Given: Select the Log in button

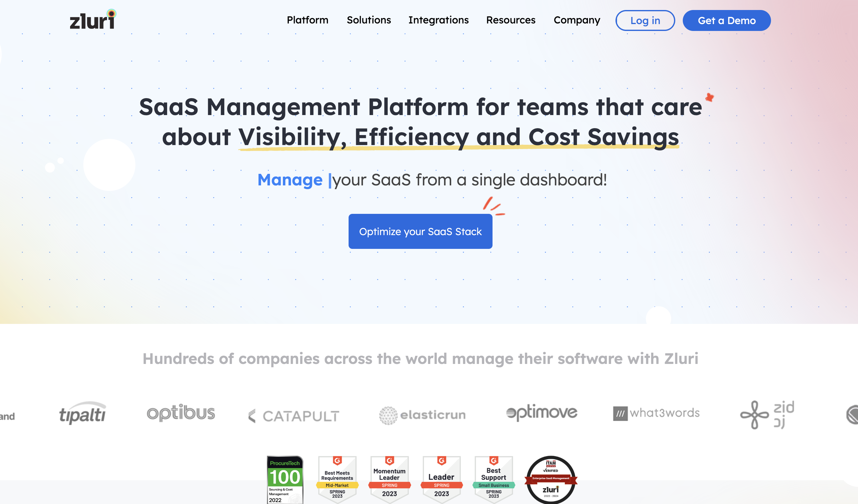Looking at the screenshot, I should (645, 20).
